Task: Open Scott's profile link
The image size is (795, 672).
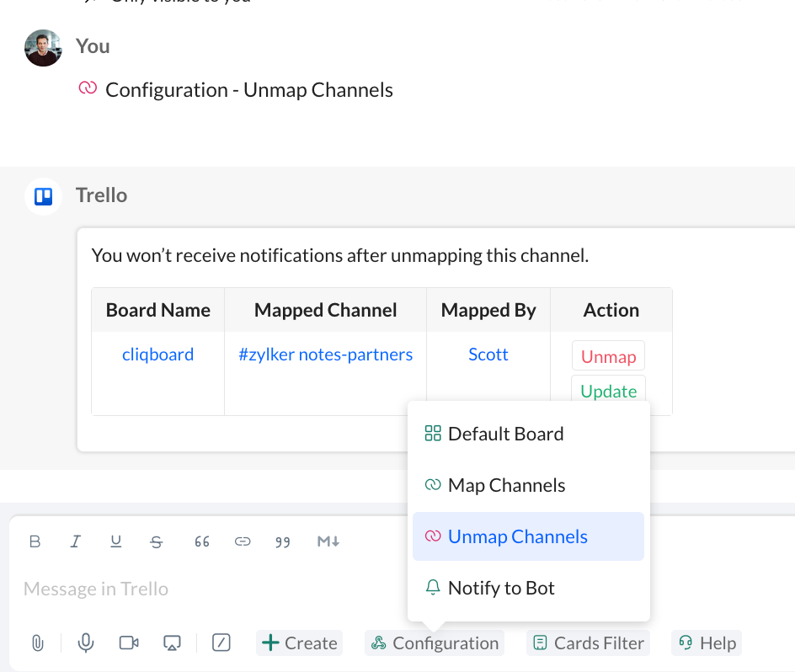Action: [488, 354]
